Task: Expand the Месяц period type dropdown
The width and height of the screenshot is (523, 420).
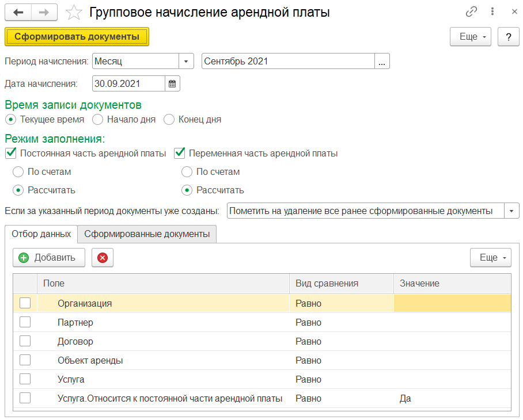Action: click(186, 61)
